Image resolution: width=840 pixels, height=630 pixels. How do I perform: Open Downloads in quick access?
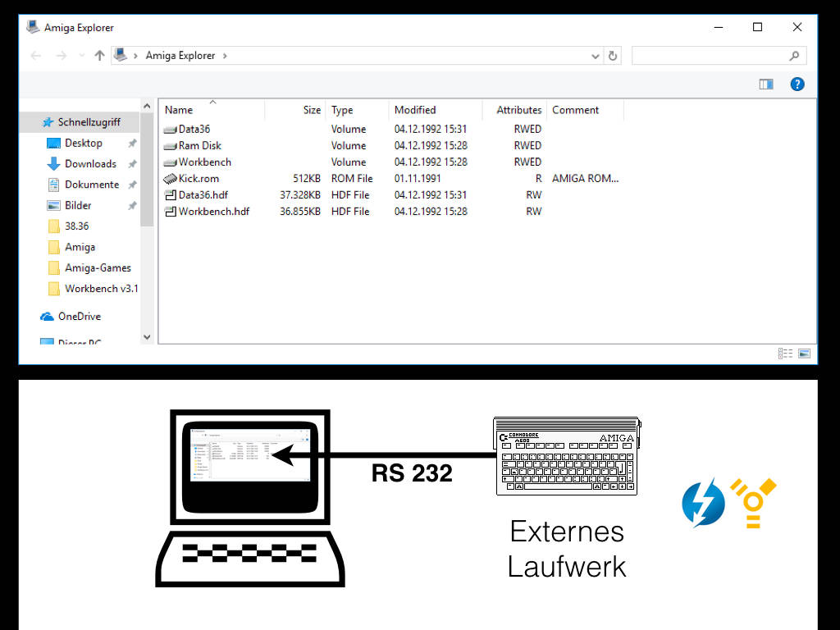tap(90, 163)
